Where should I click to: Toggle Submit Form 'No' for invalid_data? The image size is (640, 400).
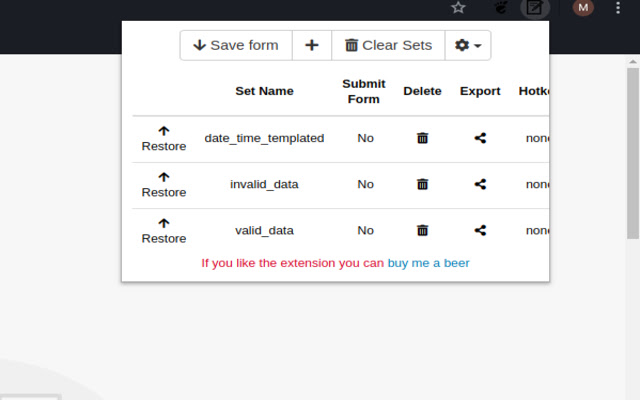pos(365,184)
